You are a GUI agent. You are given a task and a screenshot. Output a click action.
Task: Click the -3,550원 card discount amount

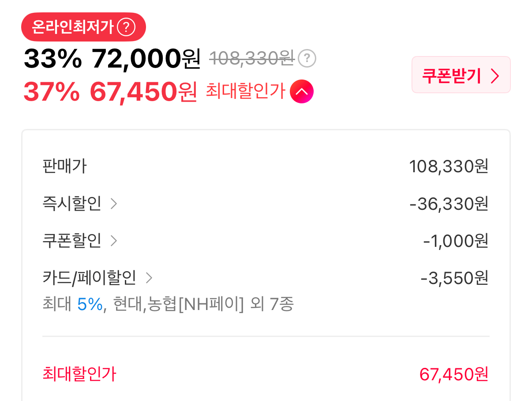point(454,278)
